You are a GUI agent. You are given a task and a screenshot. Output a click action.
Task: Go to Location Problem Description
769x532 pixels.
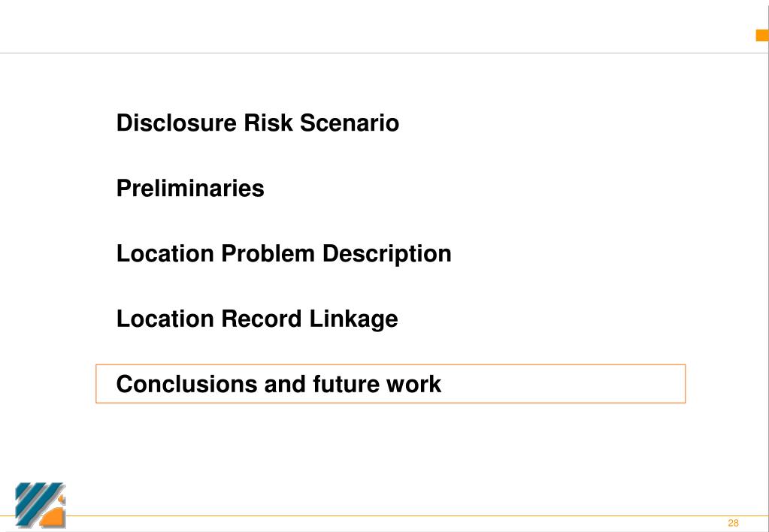283,253
